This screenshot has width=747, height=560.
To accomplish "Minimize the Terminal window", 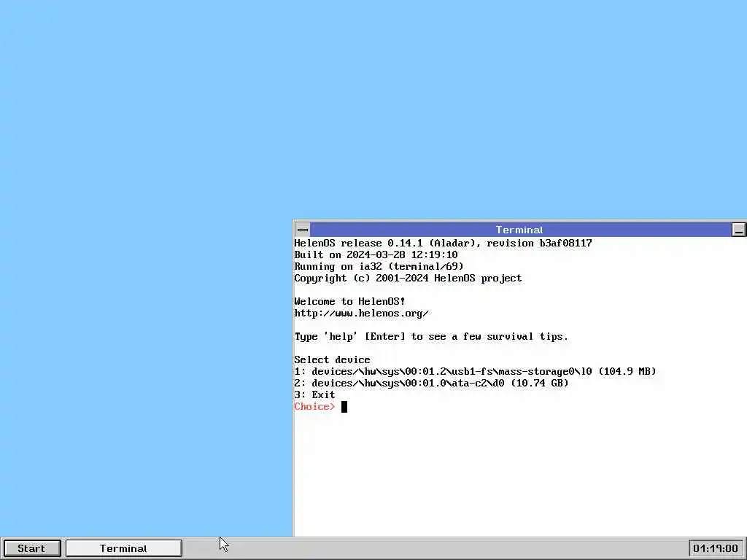I will coord(739,230).
